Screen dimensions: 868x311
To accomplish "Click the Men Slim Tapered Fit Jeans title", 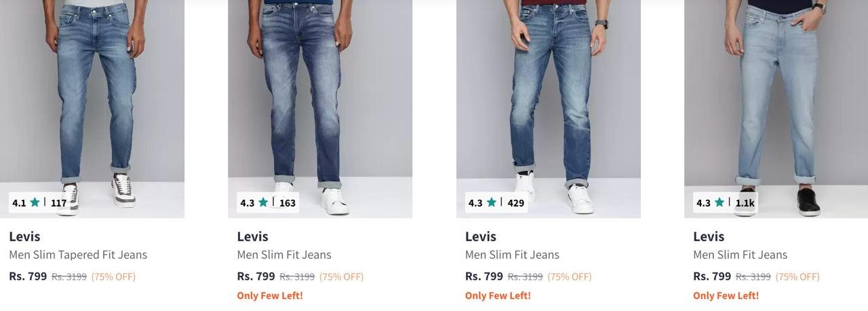I will pos(78,255).
